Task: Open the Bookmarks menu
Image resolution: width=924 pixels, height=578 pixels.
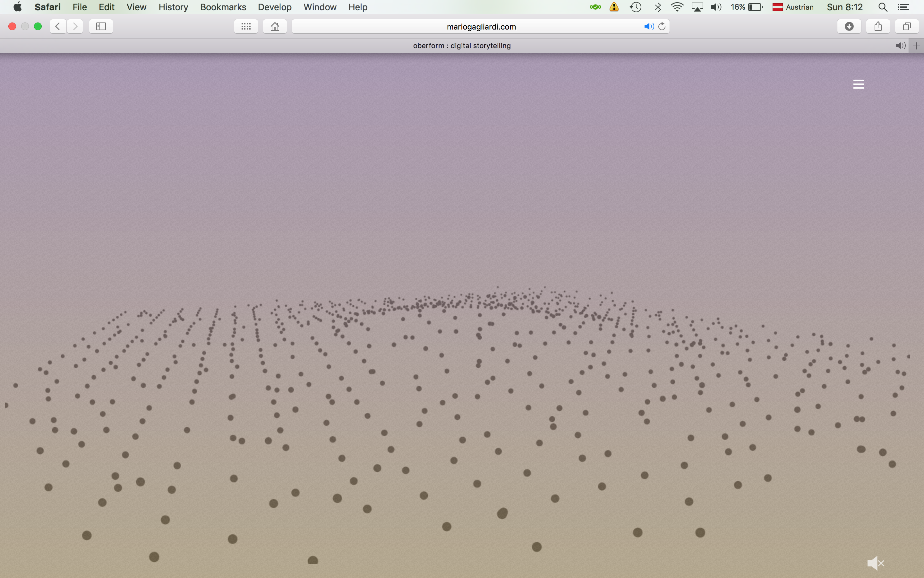Action: click(223, 7)
